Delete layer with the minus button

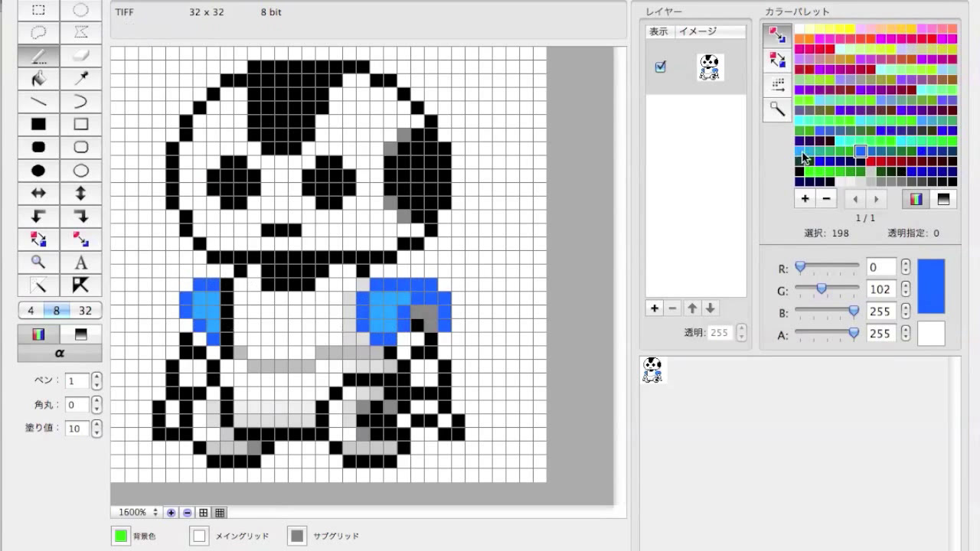coord(673,308)
